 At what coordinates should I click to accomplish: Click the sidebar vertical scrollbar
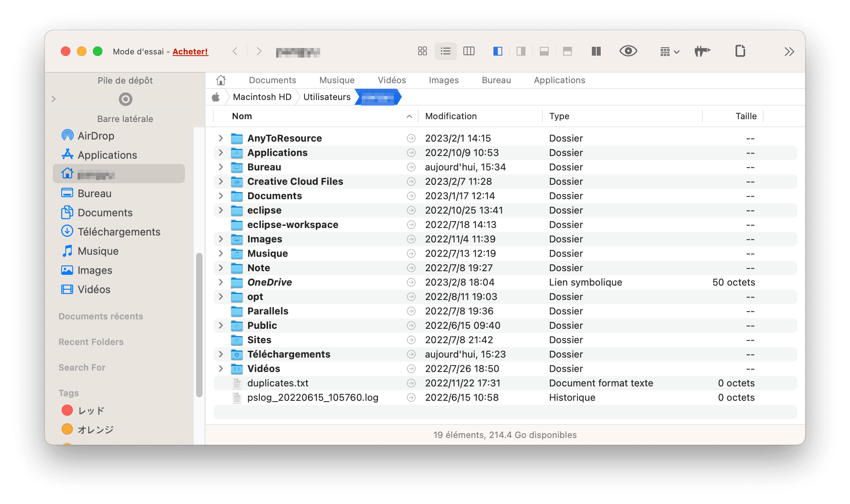(199, 325)
